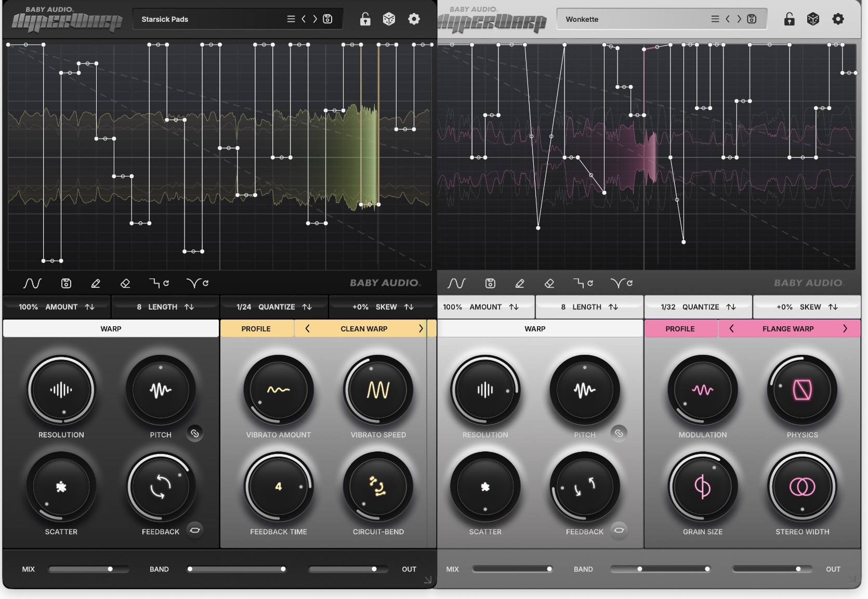Choose curve shape tool in dark window

(x=32, y=283)
